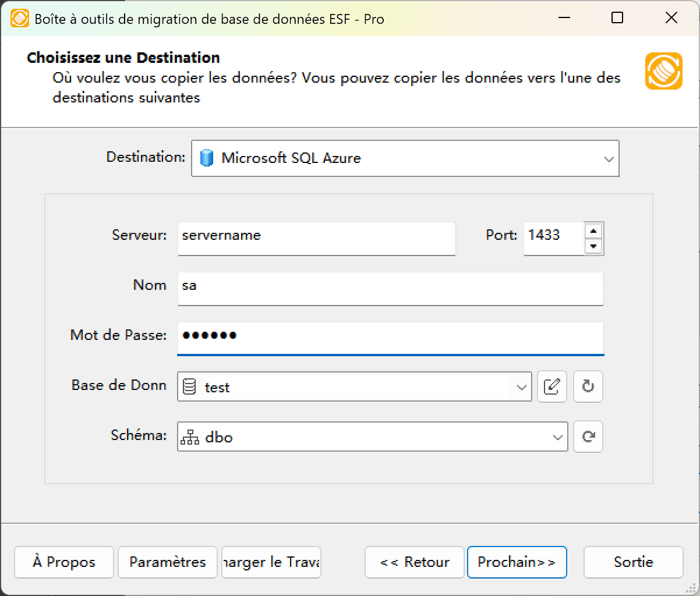
Task: Click the down arrow to decrease Port value
Action: click(x=593, y=246)
